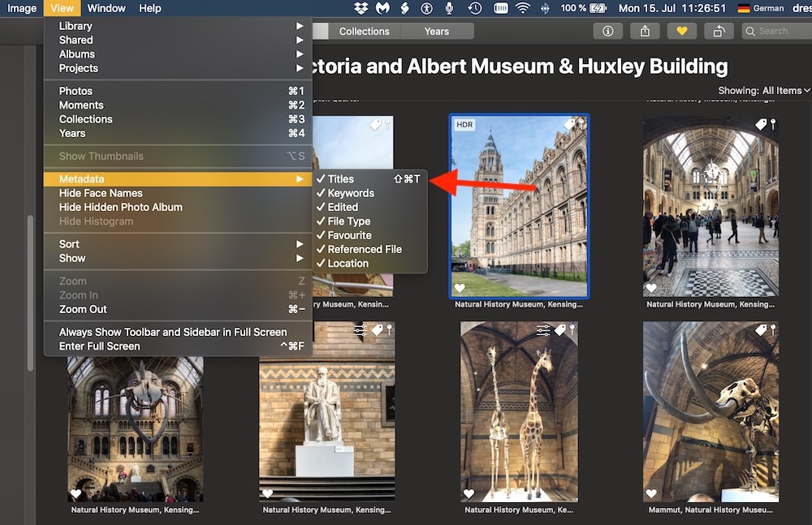Open the Window menu
The image size is (812, 525).
pyautogui.click(x=106, y=8)
